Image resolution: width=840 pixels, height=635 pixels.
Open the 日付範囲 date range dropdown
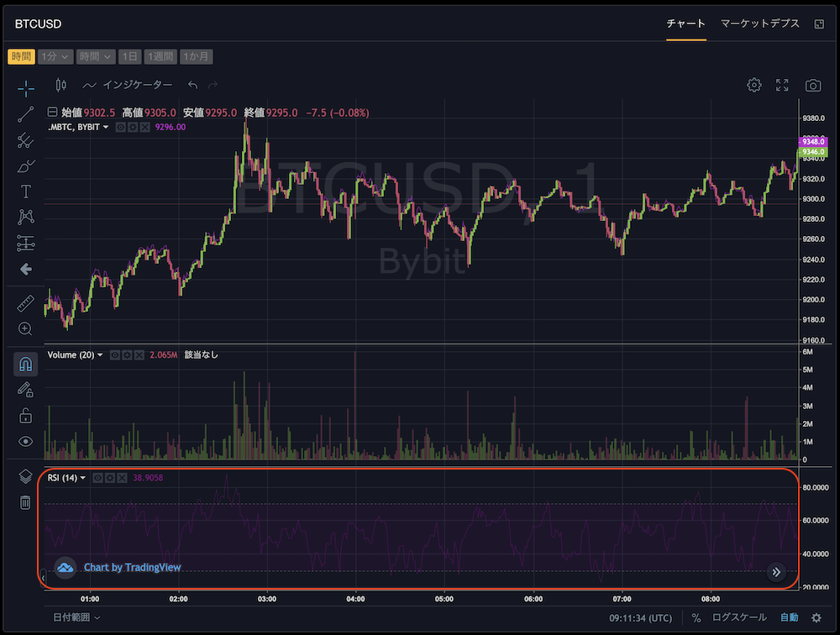pos(76,617)
